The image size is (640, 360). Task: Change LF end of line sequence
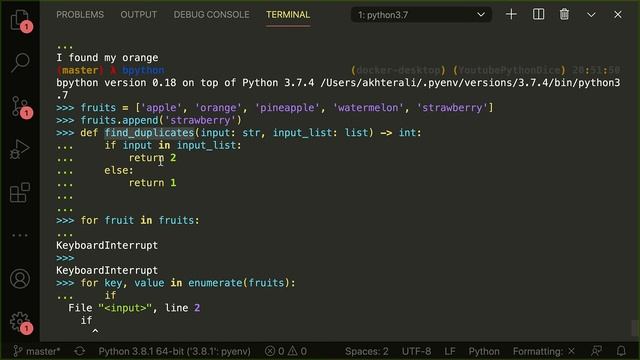click(450, 351)
